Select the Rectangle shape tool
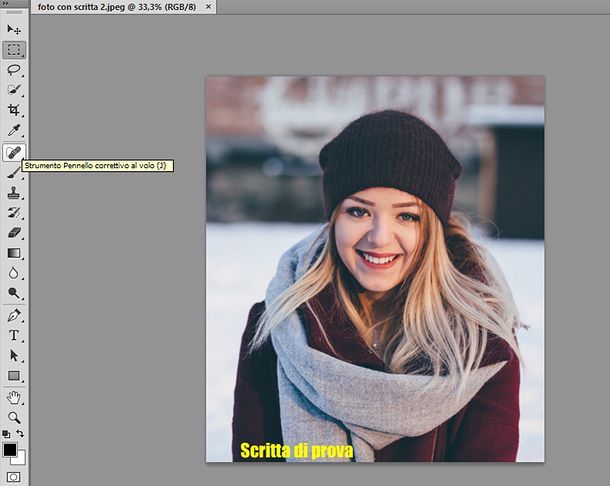 tap(14, 376)
